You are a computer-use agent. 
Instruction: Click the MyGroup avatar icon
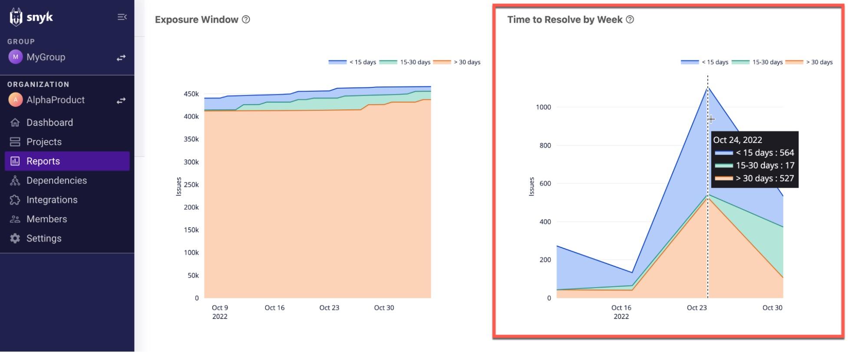pyautogui.click(x=16, y=57)
